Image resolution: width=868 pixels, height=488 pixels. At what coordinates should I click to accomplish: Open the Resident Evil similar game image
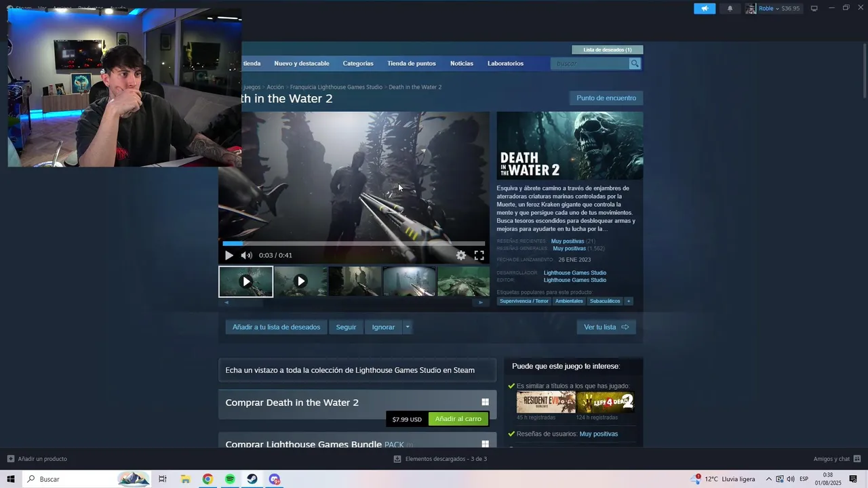[546, 402]
